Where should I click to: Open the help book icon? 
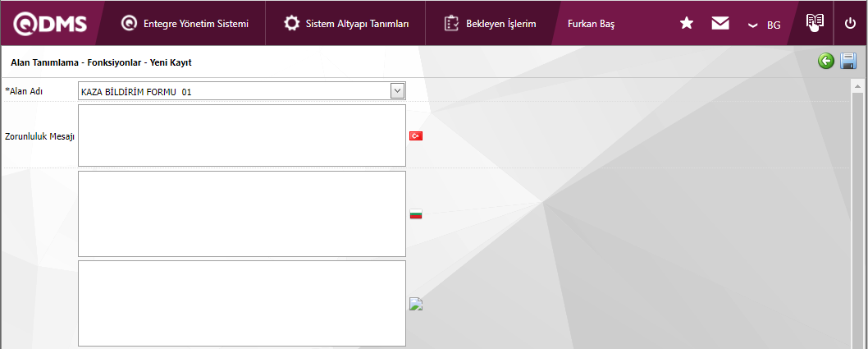pyautogui.click(x=815, y=22)
